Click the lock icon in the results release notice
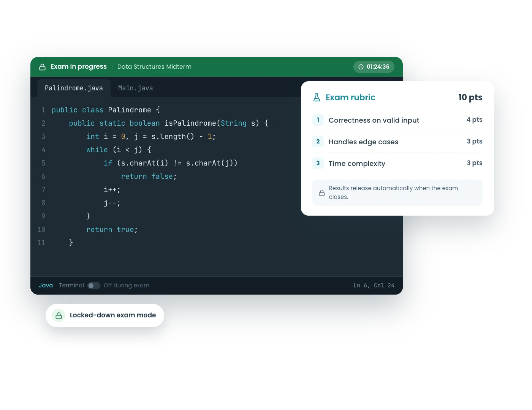The width and height of the screenshot is (532, 410). point(322,193)
